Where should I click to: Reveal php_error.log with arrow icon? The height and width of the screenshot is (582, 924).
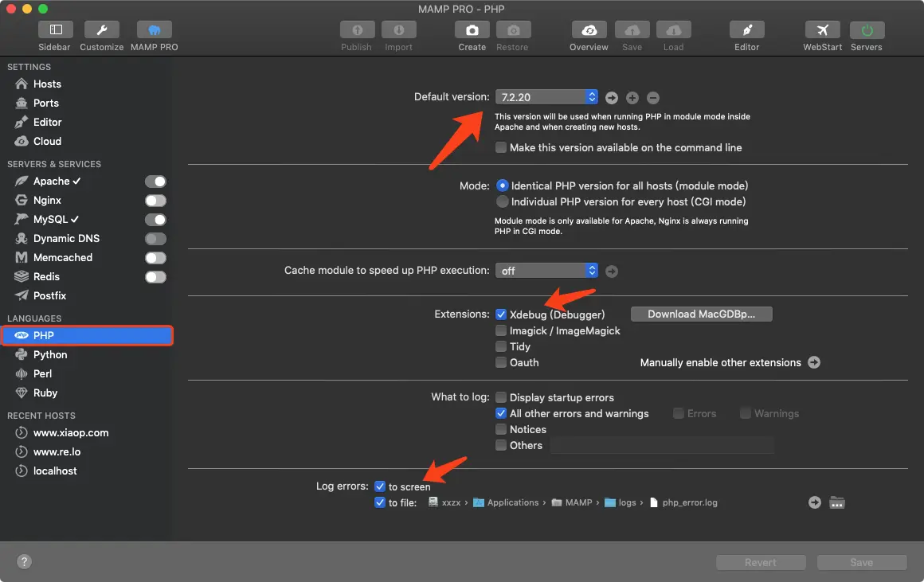click(x=814, y=502)
